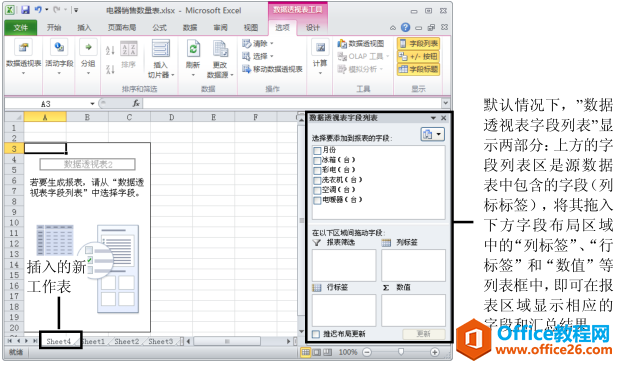Minimize the ribbon with the caret icon
This screenshot has height=367, width=619.
393,28
